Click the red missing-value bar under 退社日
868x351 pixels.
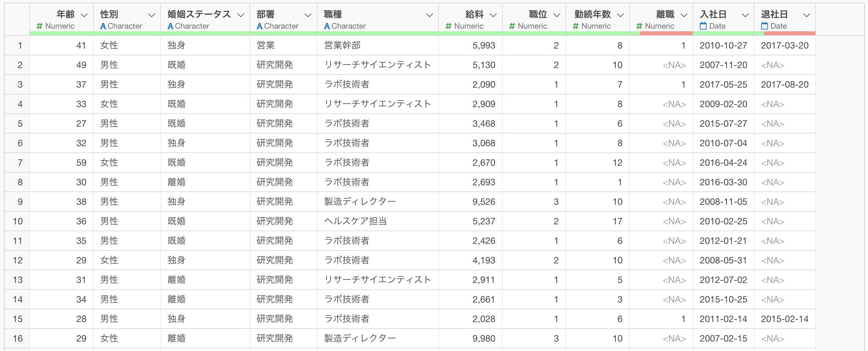[x=790, y=34]
